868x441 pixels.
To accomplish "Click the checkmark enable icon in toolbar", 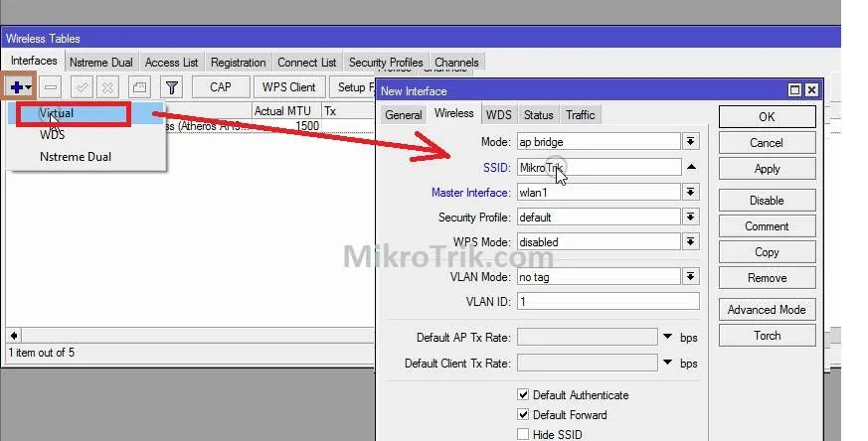I will tap(84, 87).
